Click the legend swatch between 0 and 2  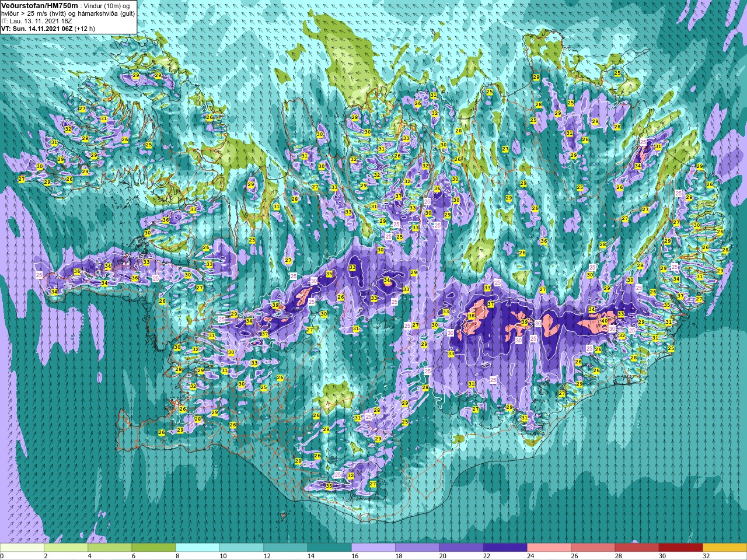[x=22, y=548]
